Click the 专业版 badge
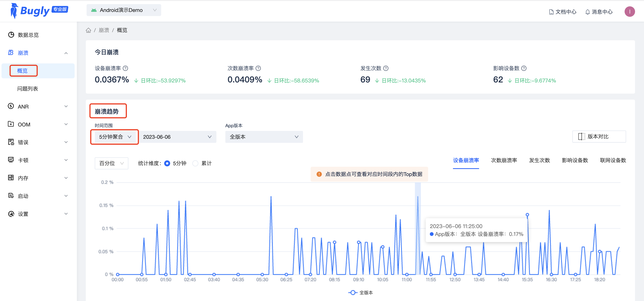This screenshot has width=644, height=301. coord(60,9)
